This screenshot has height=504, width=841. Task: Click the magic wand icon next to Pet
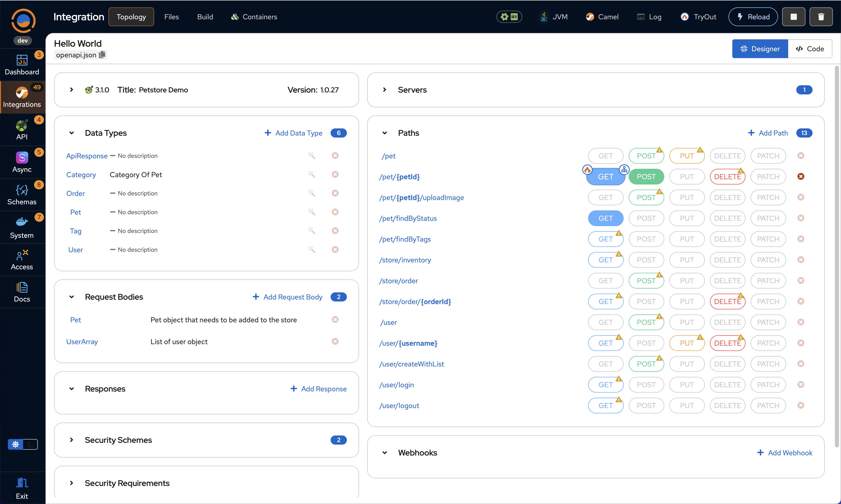(x=312, y=212)
